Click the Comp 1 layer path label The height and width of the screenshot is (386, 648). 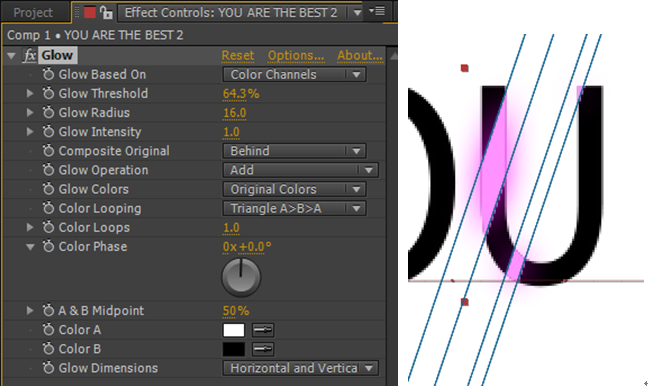(95, 35)
